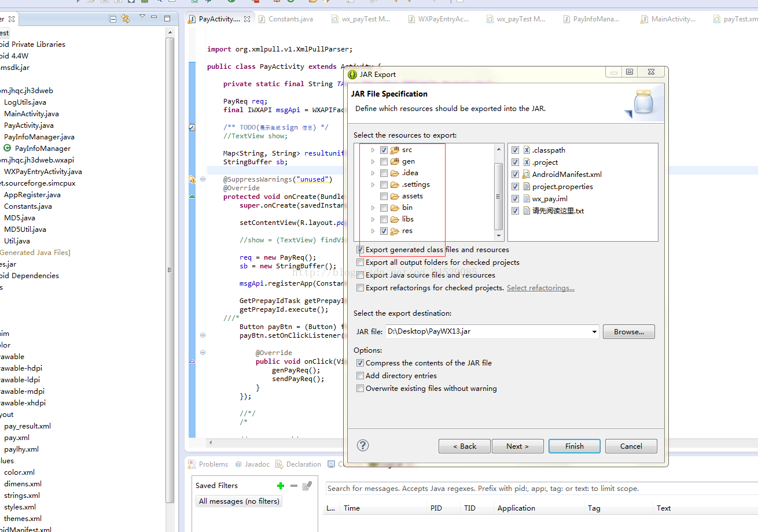Open Select refactorings link
The width and height of the screenshot is (758, 532).
(540, 288)
